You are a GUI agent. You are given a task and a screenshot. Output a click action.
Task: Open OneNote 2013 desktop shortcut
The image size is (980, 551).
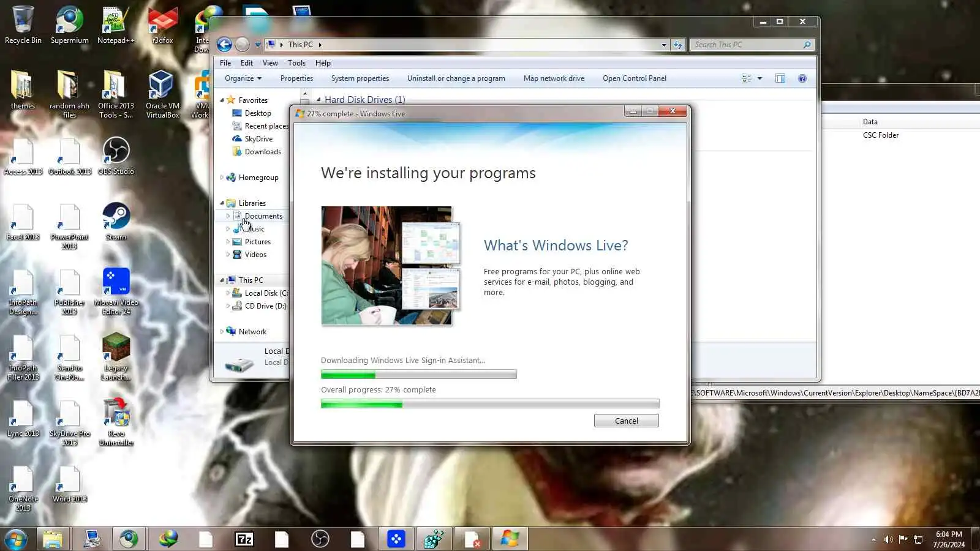point(23,488)
